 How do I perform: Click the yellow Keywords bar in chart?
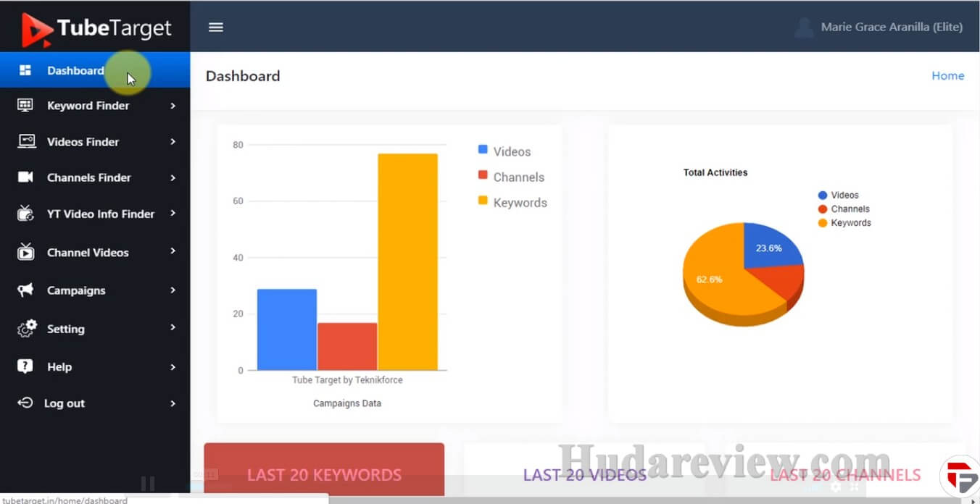(x=407, y=262)
